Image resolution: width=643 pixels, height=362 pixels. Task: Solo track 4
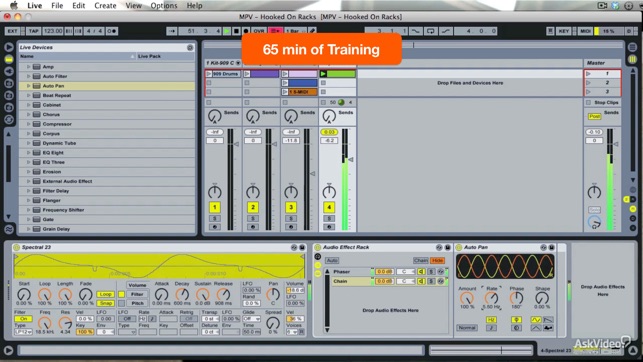(x=329, y=219)
